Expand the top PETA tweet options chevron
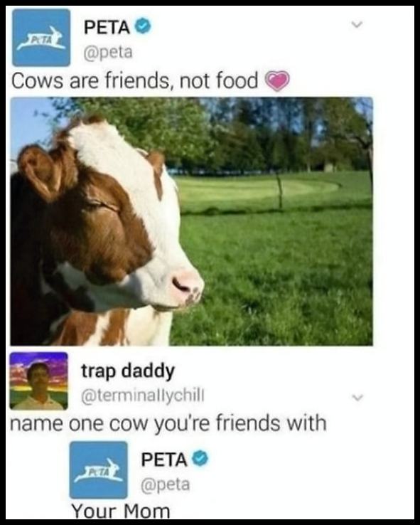Screen dimensions: 420x525 point(357,25)
